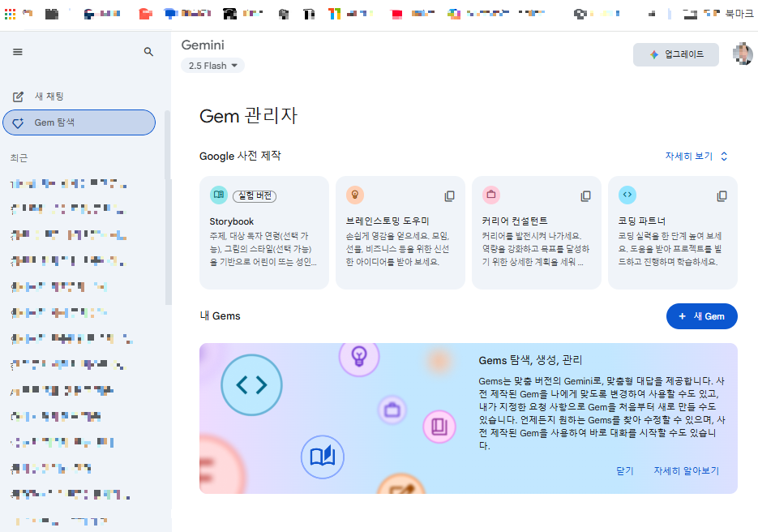Click the search magnifier icon
The image size is (758, 532).
tap(148, 52)
